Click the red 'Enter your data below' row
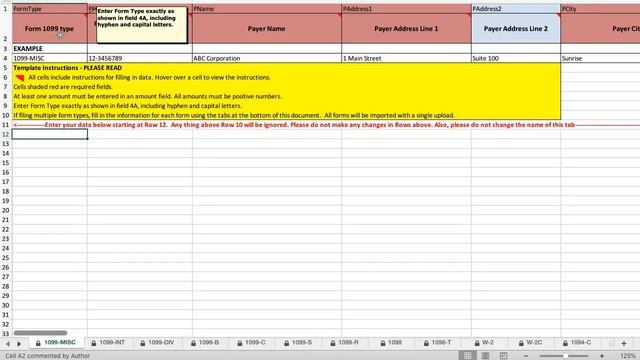Image resolution: width=640 pixels, height=360 pixels. pos(326,125)
